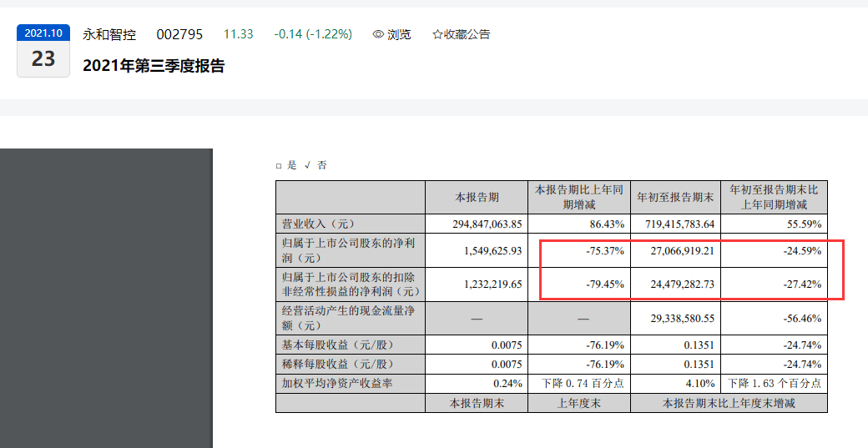This screenshot has width=868, height=448.
Task: Click the 上年度末 column header
Action: pyautogui.click(x=578, y=403)
